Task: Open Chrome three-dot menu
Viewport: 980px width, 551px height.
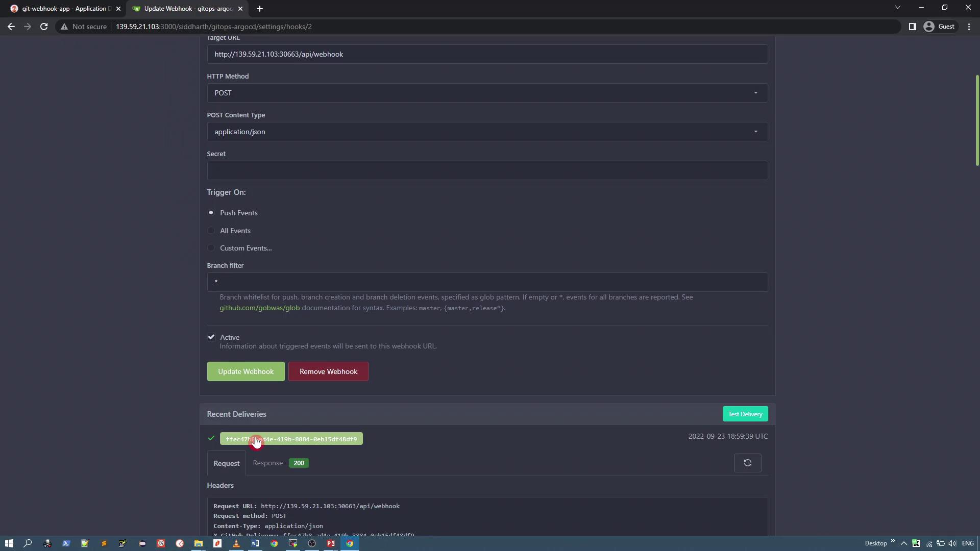Action: point(969,27)
